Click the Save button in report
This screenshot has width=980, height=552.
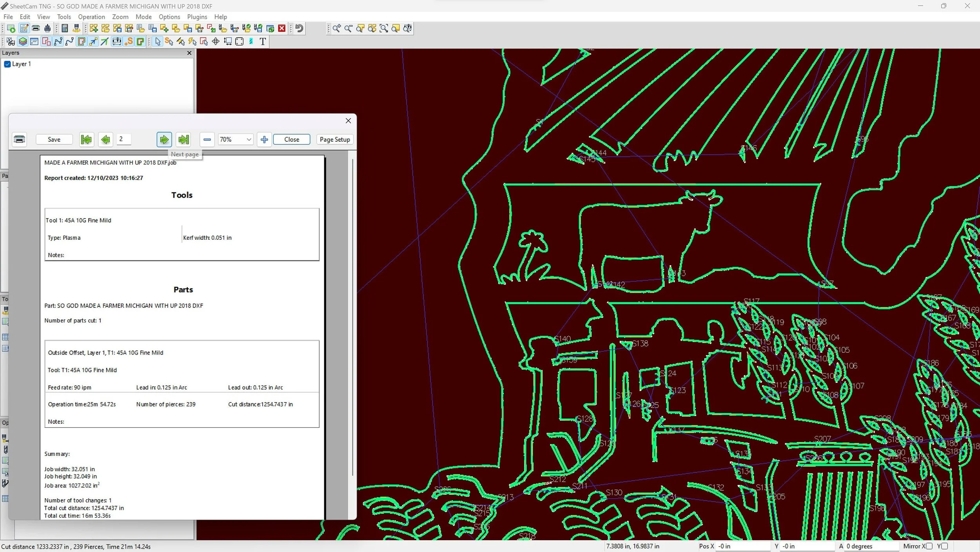point(54,139)
